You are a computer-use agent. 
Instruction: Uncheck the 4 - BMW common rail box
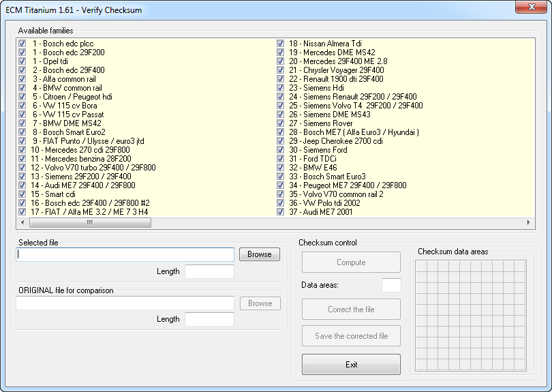[x=22, y=88]
